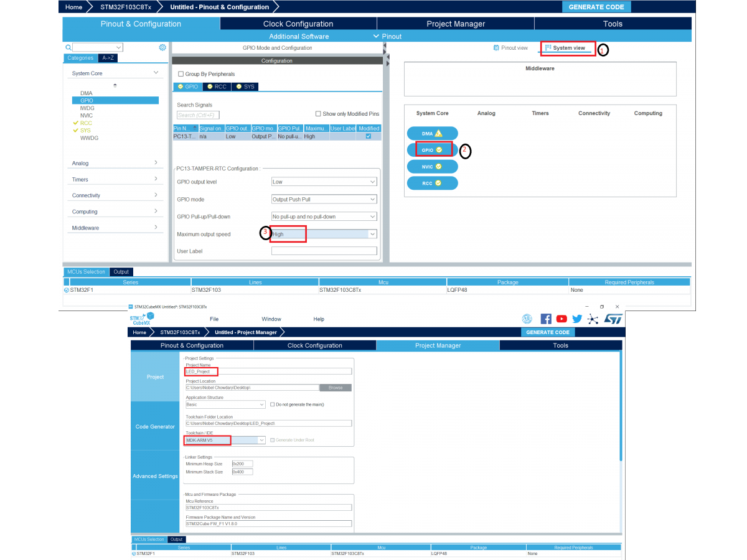This screenshot has width=747, height=560.
Task: Open the Help menu in the lower window
Action: (319, 319)
